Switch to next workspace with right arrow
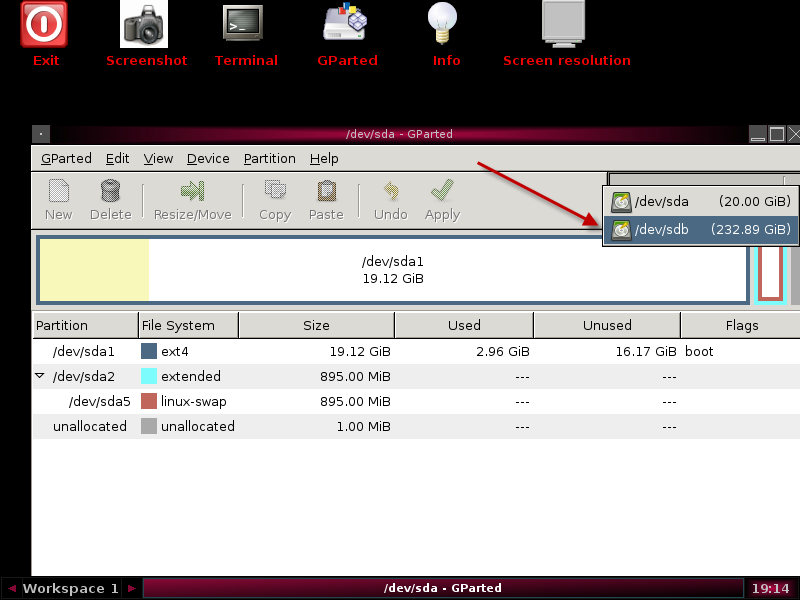 (132, 588)
